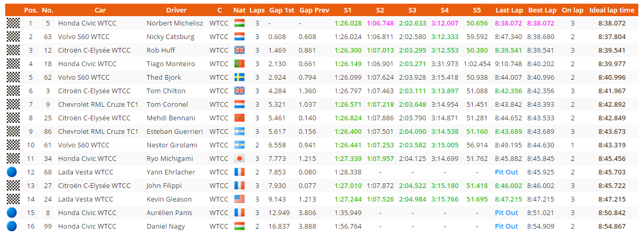Image resolution: width=644 pixels, height=238 pixels.
Task: Select driver name Norbert Michelisz
Action: pyautogui.click(x=174, y=23)
